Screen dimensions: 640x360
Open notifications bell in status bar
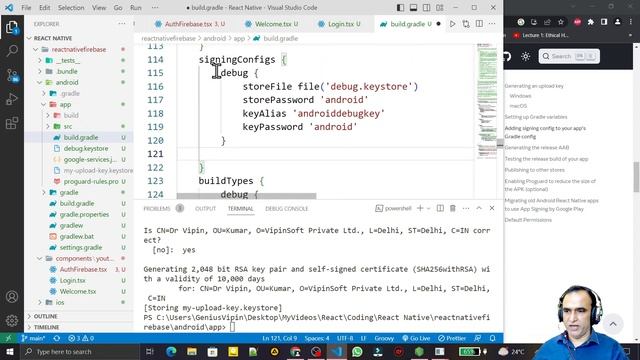click(493, 338)
